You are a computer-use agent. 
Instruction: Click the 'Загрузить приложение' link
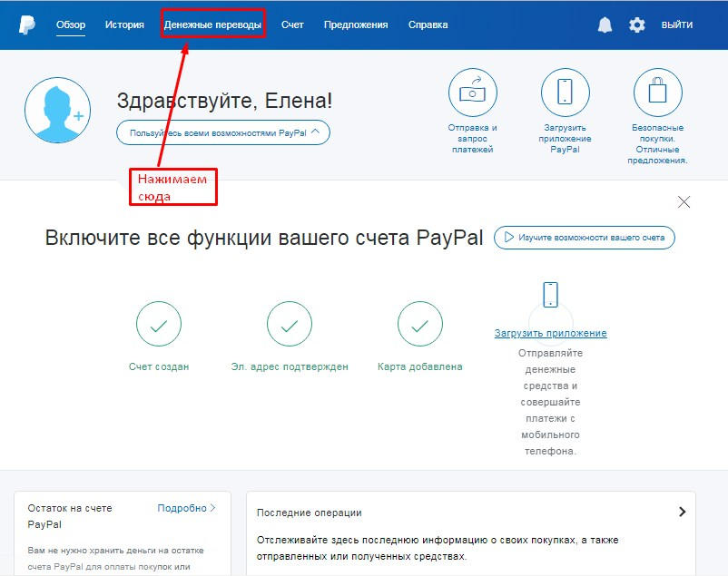click(x=550, y=333)
